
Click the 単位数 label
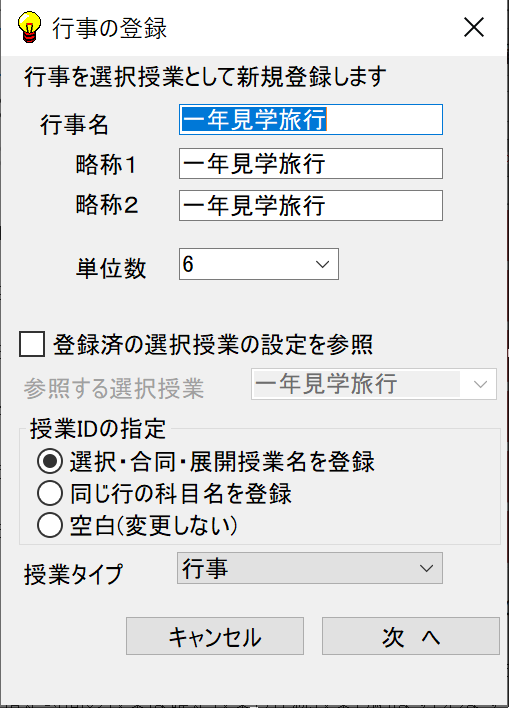[x=111, y=269]
